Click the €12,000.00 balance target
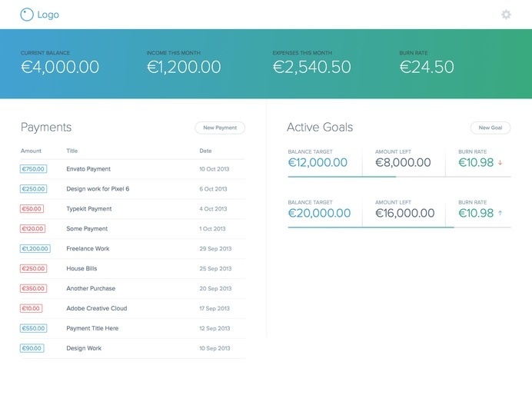Viewport: 532px width, 415px height. coord(318,163)
